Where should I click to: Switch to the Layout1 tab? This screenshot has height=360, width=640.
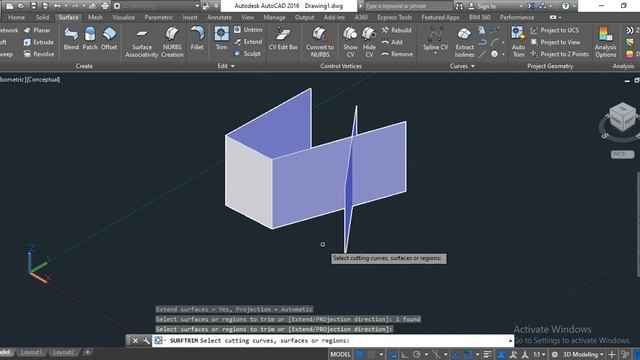click(31, 352)
